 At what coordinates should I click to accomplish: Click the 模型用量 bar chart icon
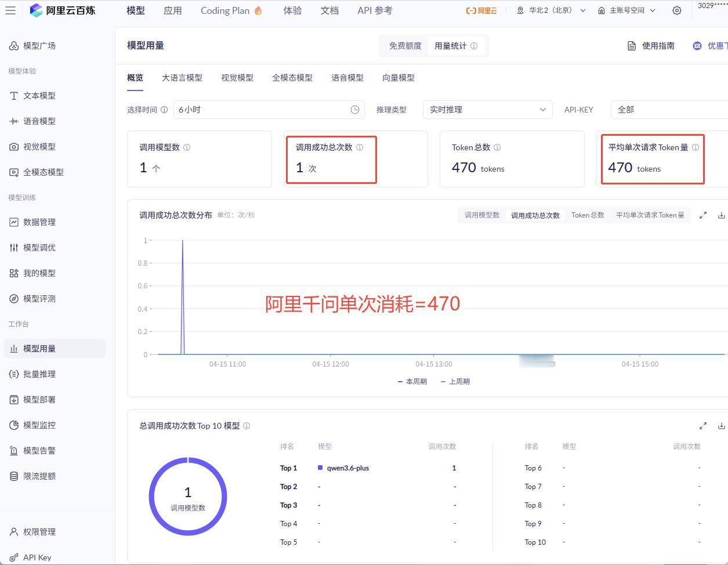coord(14,349)
